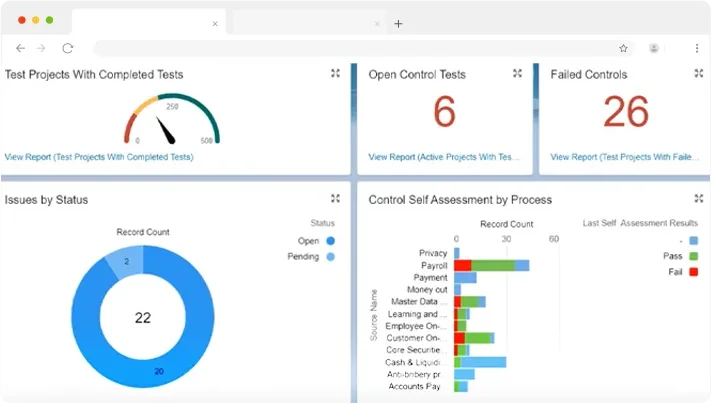Open the browser three-dot menu
Screen dimensions: 711x403
point(697,48)
